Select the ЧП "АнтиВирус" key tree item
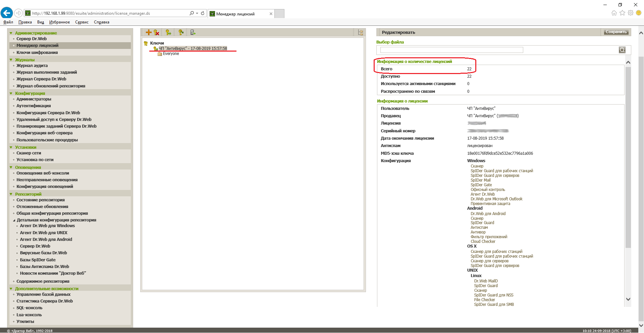Image resolution: width=644 pixels, height=333 pixels. pyautogui.click(x=193, y=49)
